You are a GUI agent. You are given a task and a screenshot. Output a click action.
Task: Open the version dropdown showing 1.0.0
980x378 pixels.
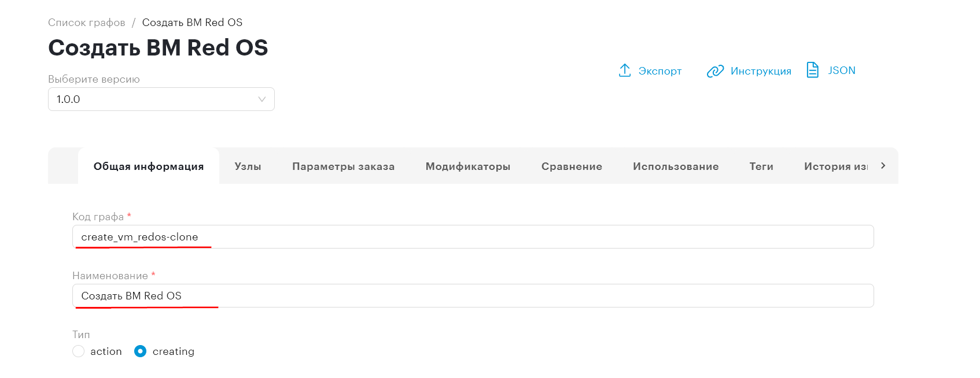[161, 99]
